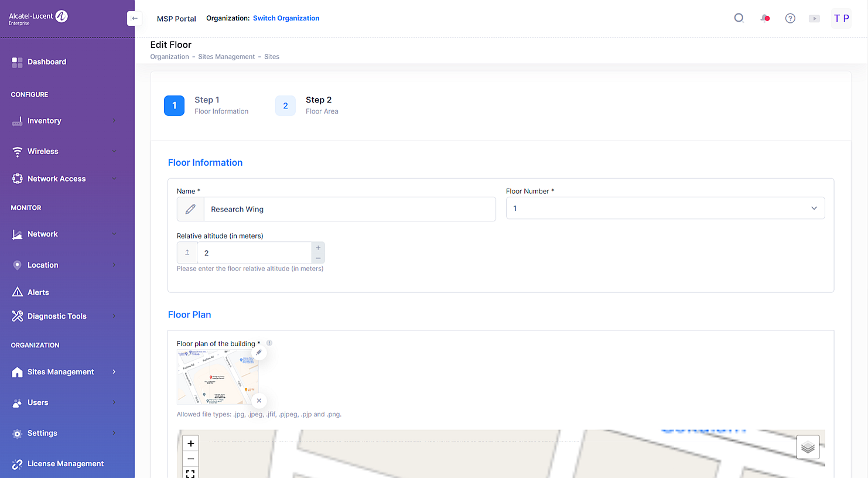Zoom in on the floor map
Image resolution: width=868 pixels, height=478 pixels.
[x=190, y=443]
